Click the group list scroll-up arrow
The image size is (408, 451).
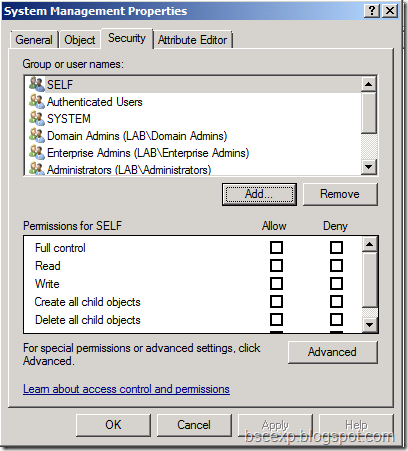click(x=369, y=84)
